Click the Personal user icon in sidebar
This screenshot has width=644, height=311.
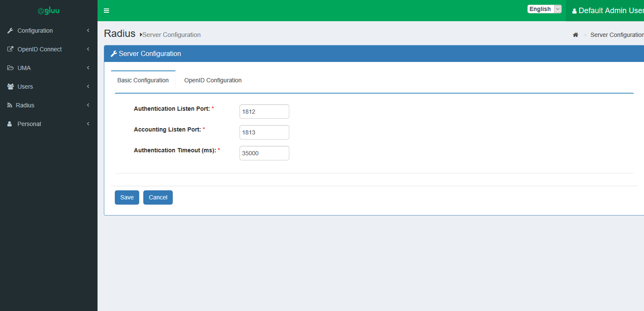tap(9, 123)
